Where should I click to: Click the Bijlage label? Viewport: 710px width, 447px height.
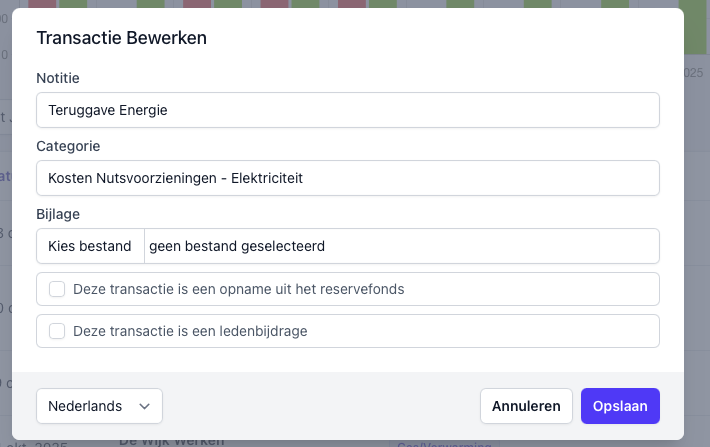tap(58, 214)
